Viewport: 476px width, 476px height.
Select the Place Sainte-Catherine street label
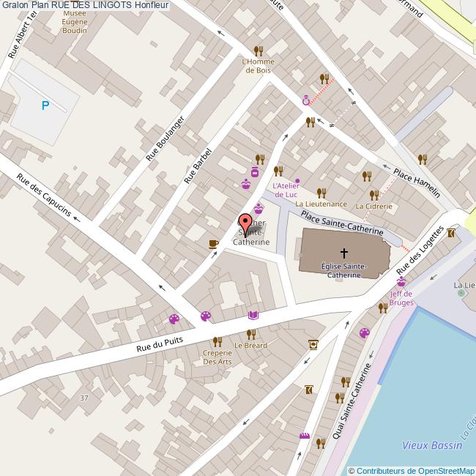point(342,222)
